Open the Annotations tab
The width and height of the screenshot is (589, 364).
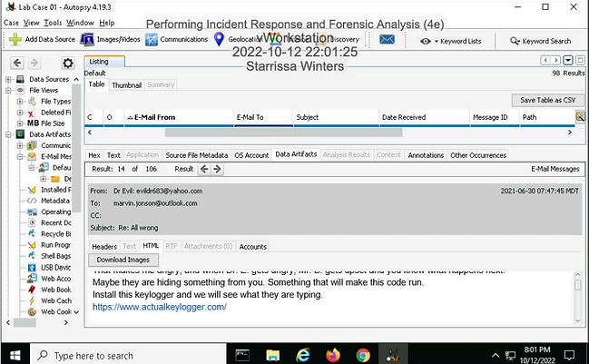click(426, 155)
